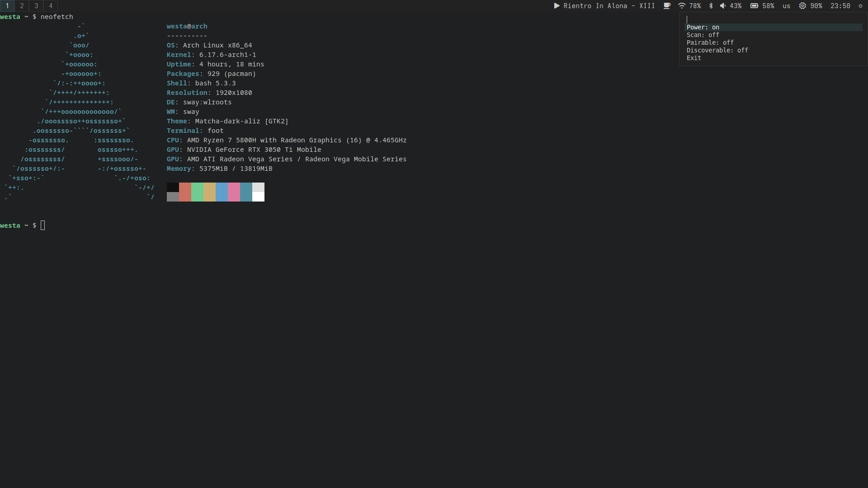This screenshot has width=868, height=488.
Task: Click the battery status icon
Action: 754,6
